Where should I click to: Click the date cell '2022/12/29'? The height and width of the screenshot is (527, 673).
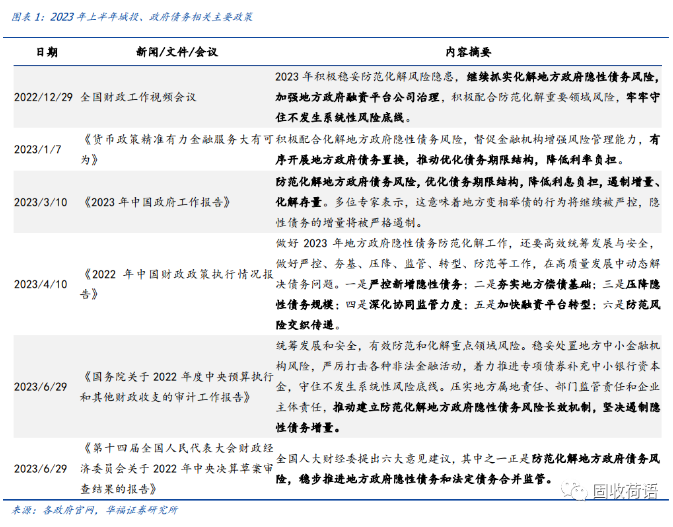43,97
